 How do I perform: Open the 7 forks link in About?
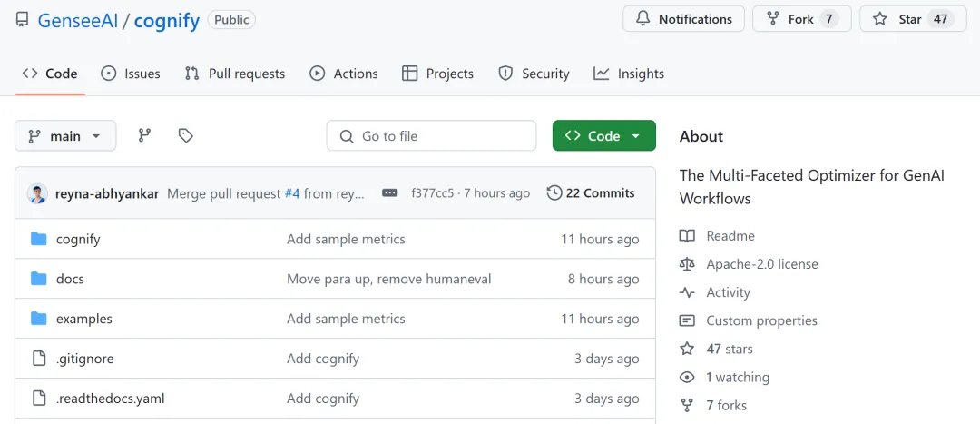point(726,405)
